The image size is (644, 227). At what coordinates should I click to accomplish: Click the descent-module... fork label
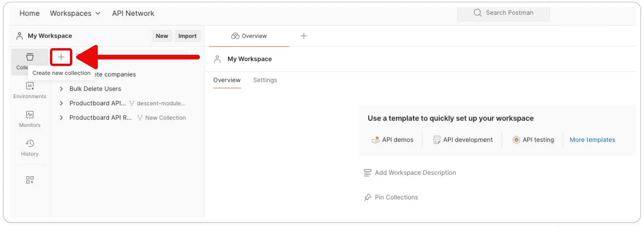[x=161, y=103]
